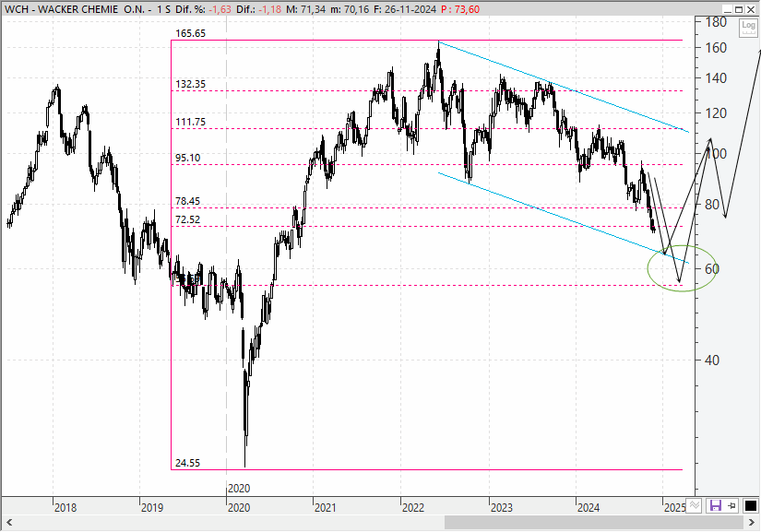The height and width of the screenshot is (532, 761).
Task: Click the 40 price axis label
Action: [x=712, y=360]
